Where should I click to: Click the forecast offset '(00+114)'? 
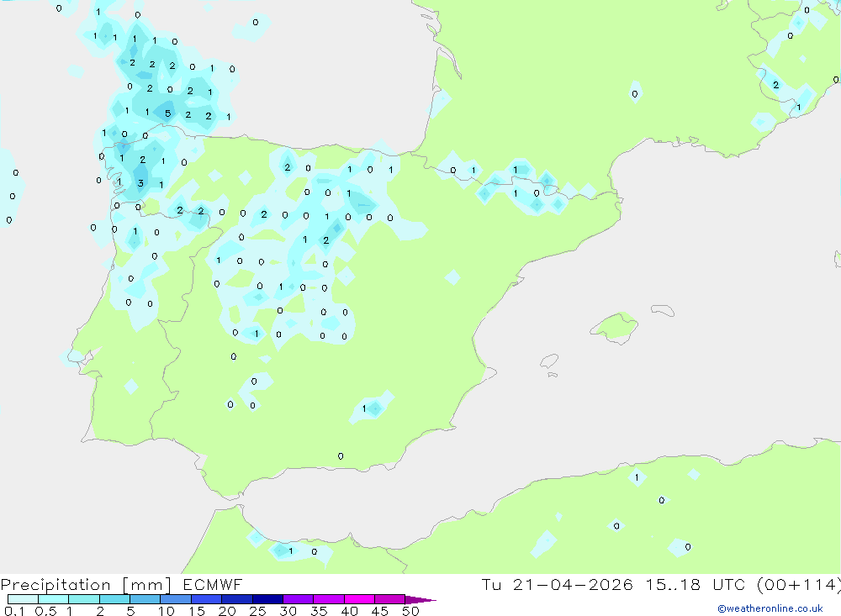pos(801,585)
